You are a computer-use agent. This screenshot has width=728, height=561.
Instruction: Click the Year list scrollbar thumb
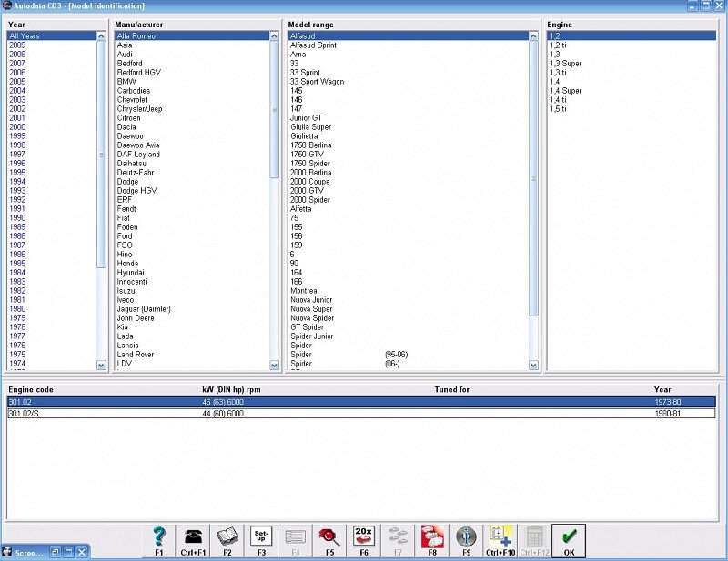(x=101, y=155)
